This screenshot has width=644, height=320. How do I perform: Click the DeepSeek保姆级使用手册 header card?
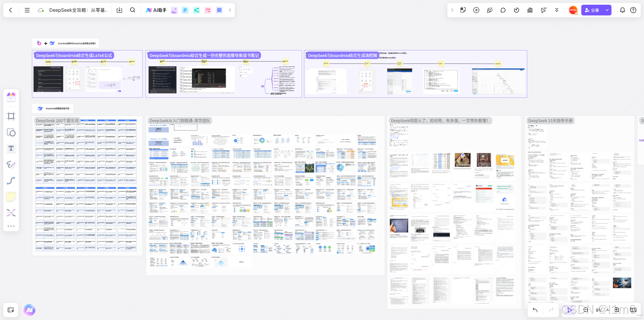point(53,108)
